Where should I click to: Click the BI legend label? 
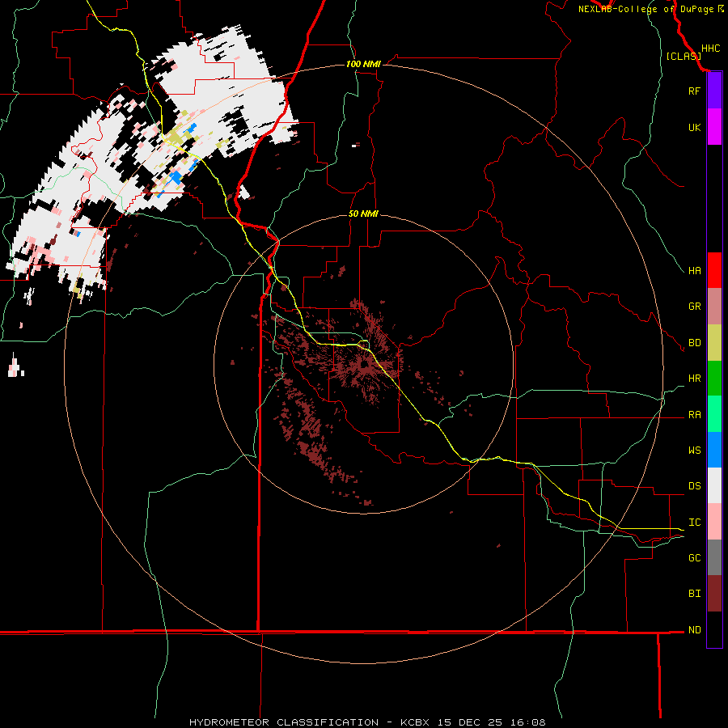click(694, 594)
